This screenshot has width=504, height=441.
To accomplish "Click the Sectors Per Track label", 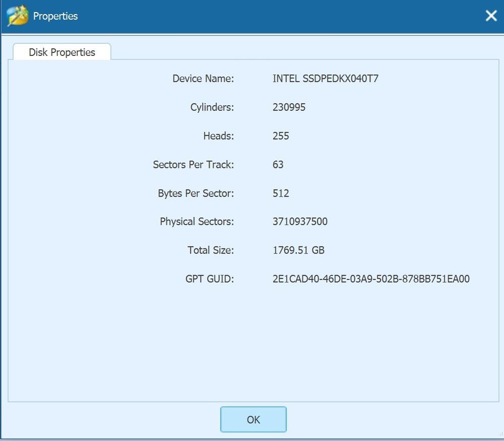I will [x=193, y=165].
